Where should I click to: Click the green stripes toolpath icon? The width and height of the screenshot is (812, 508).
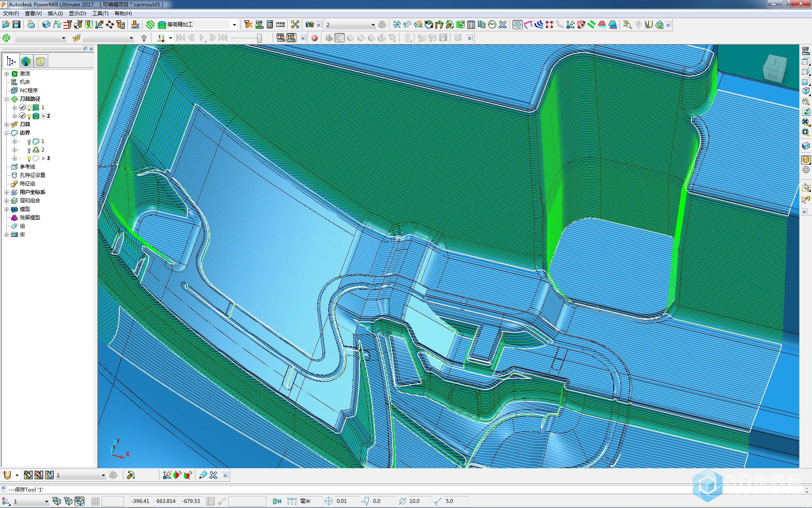click(x=591, y=25)
